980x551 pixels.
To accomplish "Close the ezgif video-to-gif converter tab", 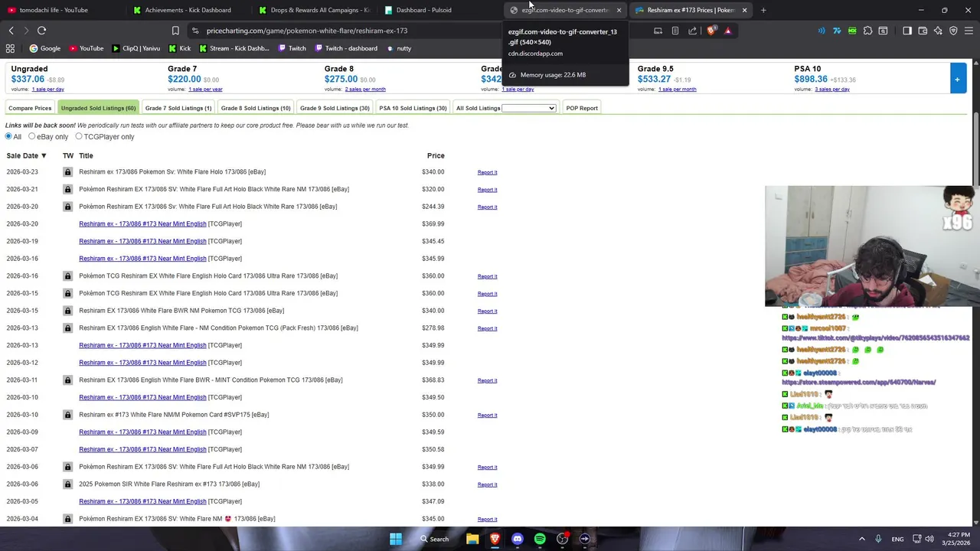I will point(619,10).
